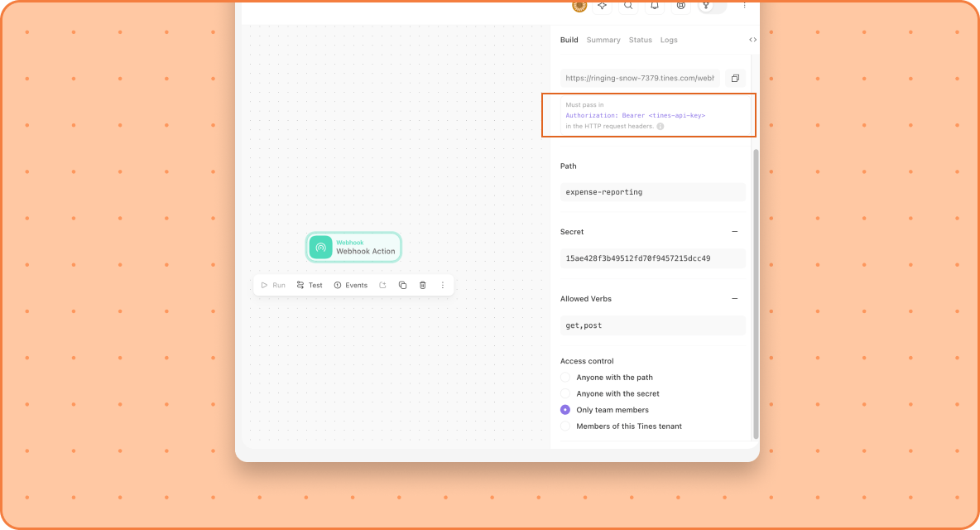Select Anyone with the path
This screenshot has height=530, width=980.
(x=565, y=378)
